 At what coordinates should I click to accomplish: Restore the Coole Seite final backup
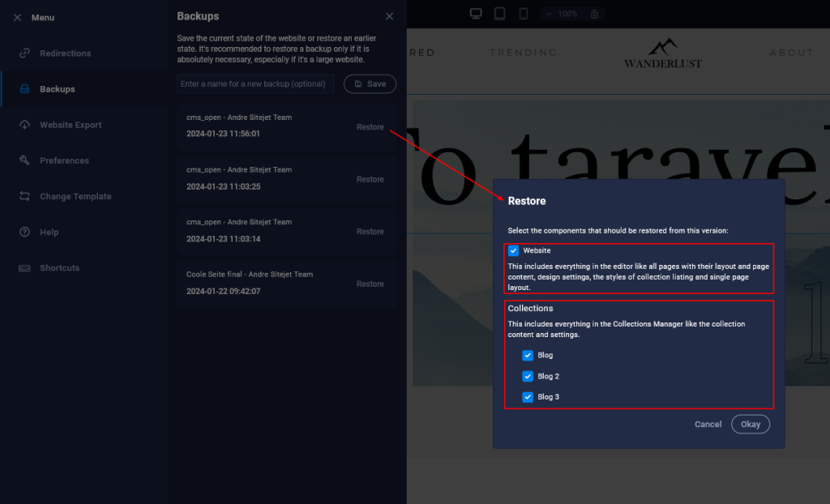coord(370,284)
